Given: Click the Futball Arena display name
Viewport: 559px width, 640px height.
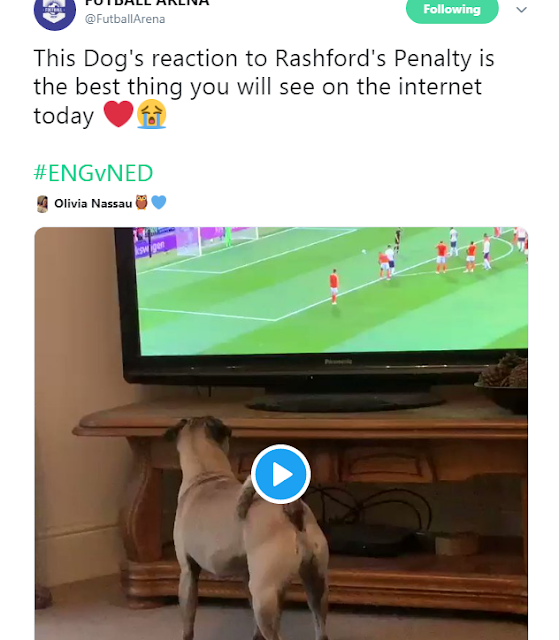Looking at the screenshot, I should [147, 3].
